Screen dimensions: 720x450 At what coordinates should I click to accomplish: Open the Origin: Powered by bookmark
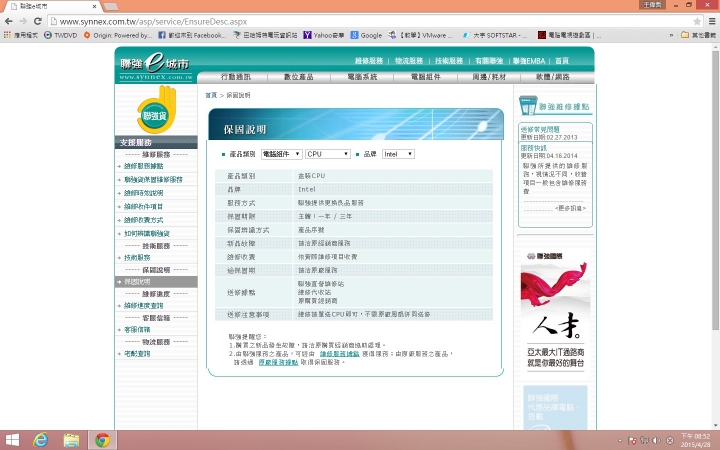tap(118, 35)
